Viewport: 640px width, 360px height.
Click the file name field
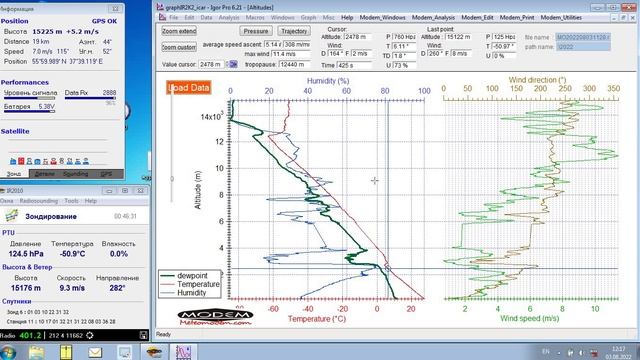pyautogui.click(x=583, y=37)
